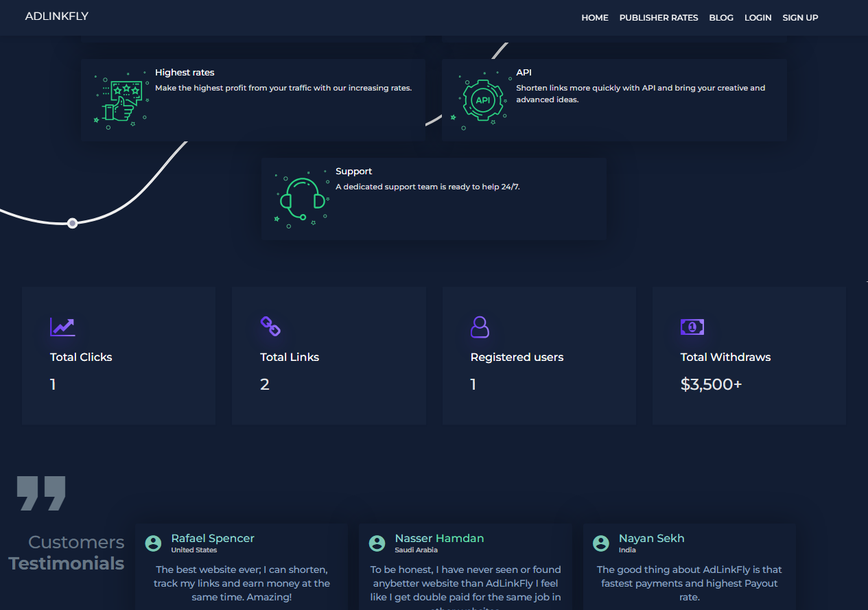This screenshot has height=610, width=868.
Task: Click the Highest rates description text
Action: pyautogui.click(x=283, y=88)
